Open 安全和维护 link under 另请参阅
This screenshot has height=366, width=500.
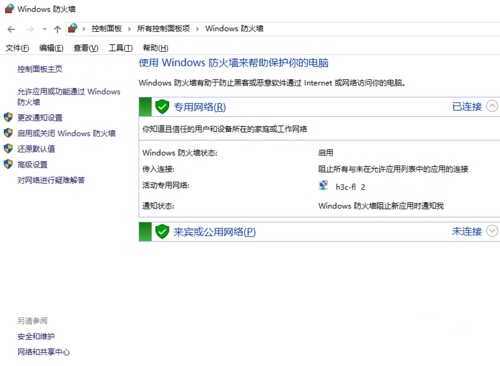(x=36, y=336)
